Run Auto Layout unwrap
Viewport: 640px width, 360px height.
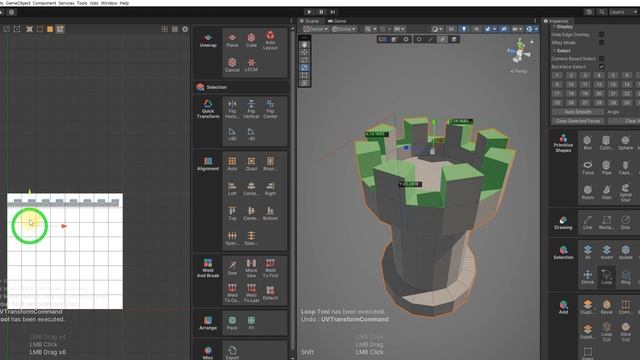(x=270, y=40)
